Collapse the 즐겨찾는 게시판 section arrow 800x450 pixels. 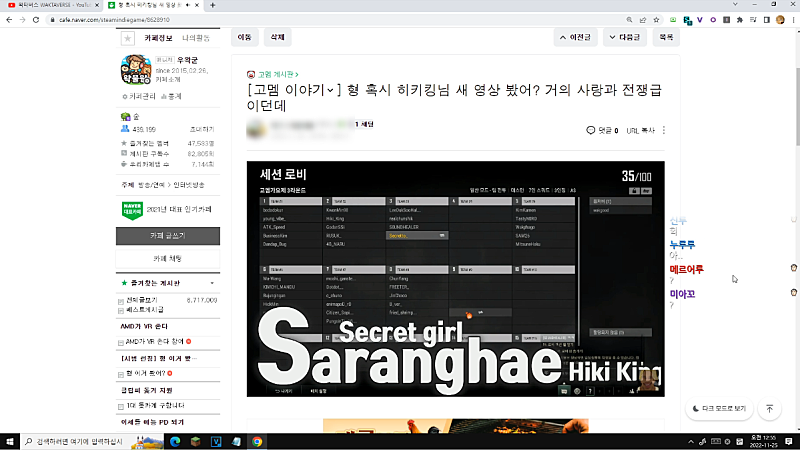tap(215, 283)
